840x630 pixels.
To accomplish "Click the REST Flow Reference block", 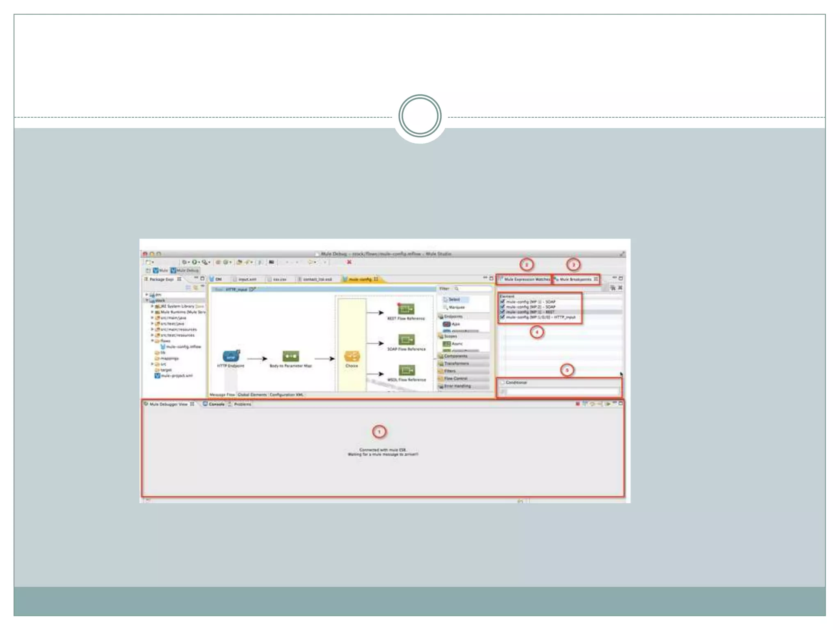I will click(x=406, y=309).
